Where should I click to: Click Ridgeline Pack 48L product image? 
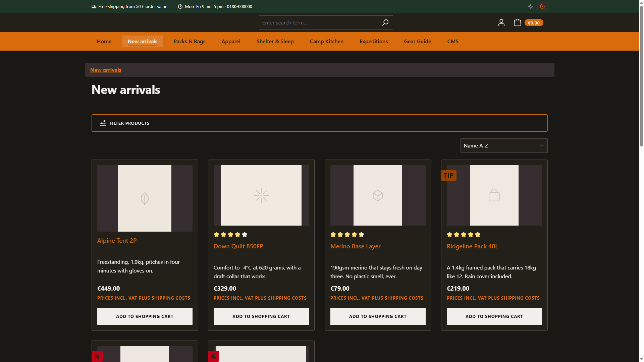[x=494, y=195]
